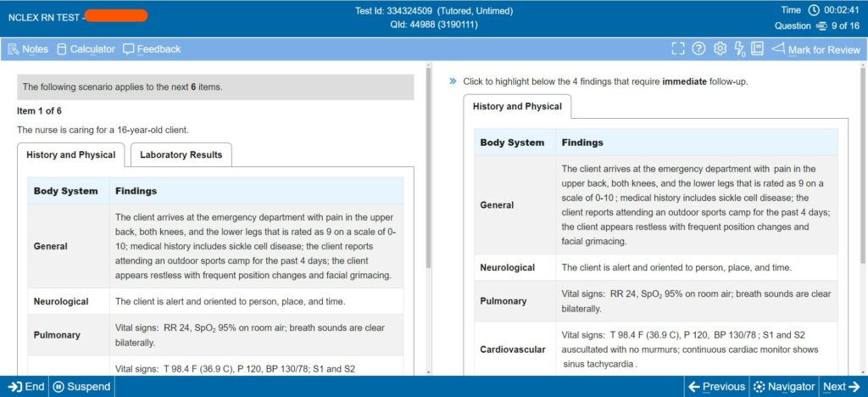Highlight 'breath sounds are clear bilaterally' in right panel
The height and width of the screenshot is (397, 868).
coord(697,301)
